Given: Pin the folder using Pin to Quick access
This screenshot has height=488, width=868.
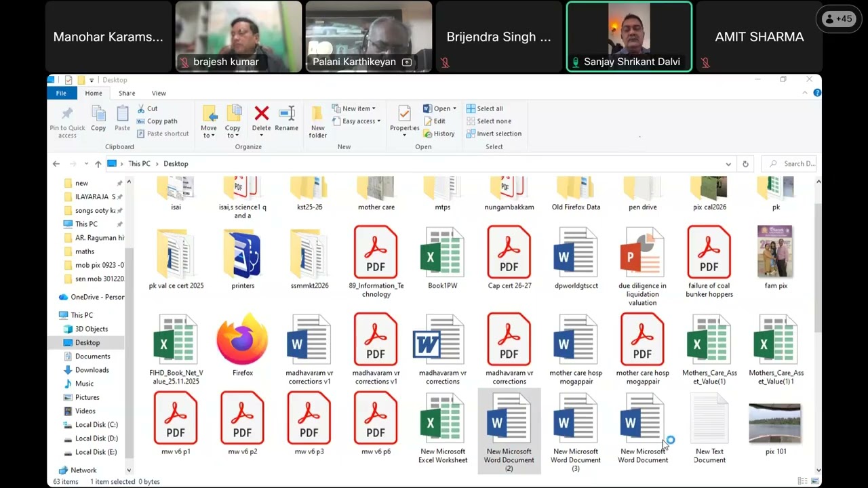Looking at the screenshot, I should [67, 122].
